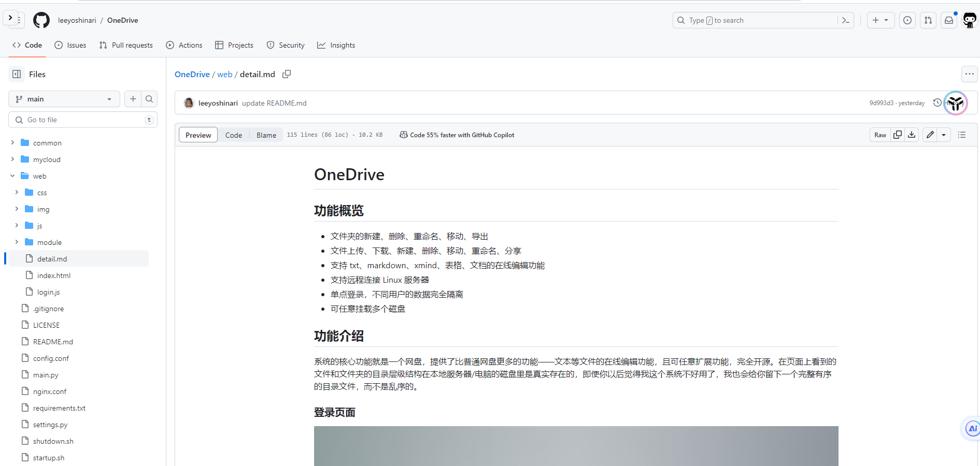Collapse the Files side panel icon

pyautogui.click(x=17, y=74)
